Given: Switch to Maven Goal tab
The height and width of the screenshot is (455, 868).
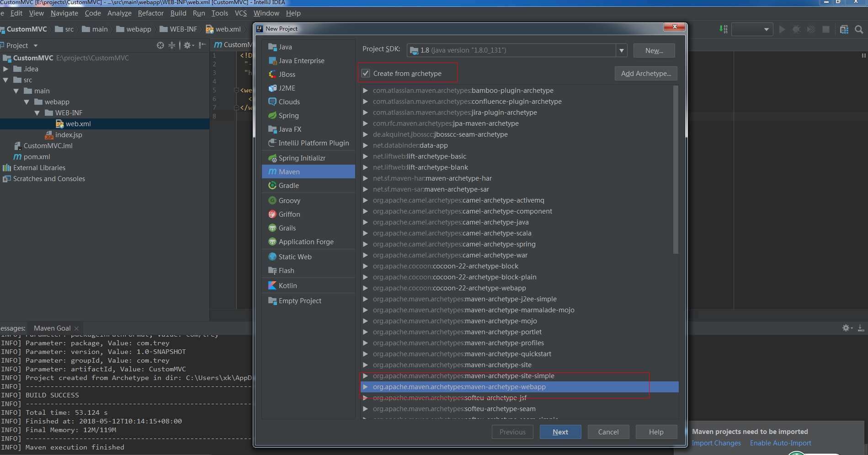Looking at the screenshot, I should click(x=52, y=328).
